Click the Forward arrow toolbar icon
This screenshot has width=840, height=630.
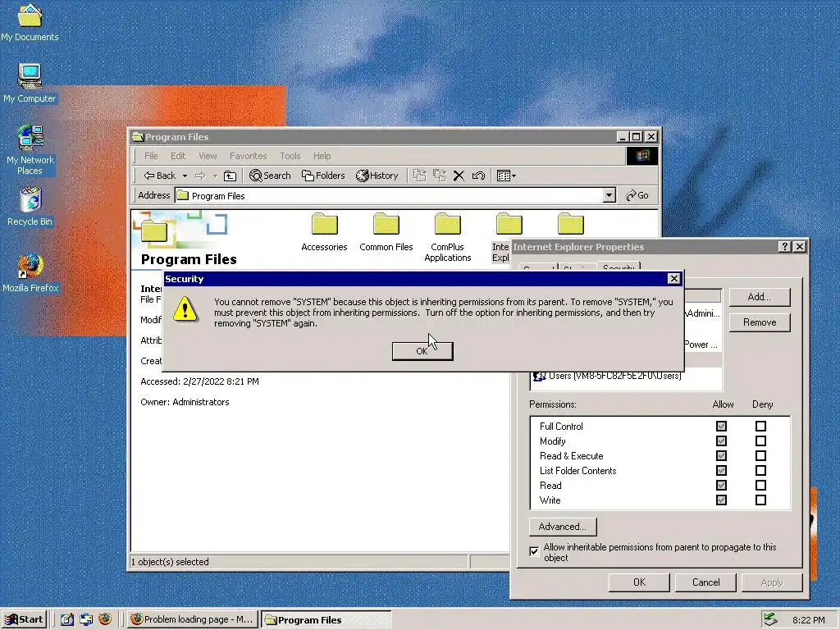200,176
